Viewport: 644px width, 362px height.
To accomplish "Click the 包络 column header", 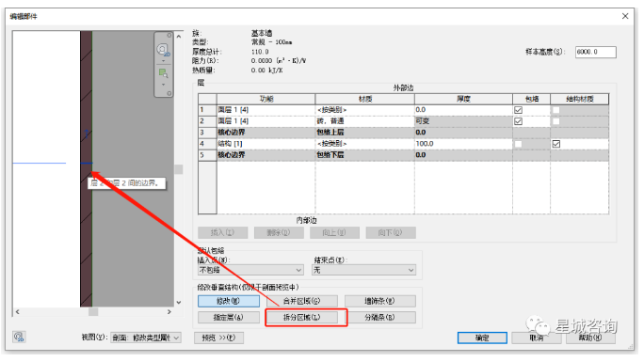I will (x=531, y=99).
